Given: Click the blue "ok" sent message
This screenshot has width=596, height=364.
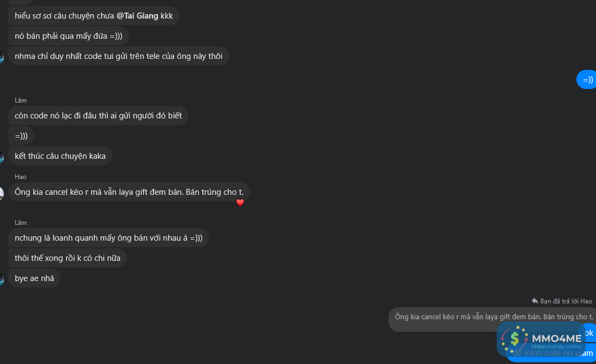Looking at the screenshot, I should (589, 332).
